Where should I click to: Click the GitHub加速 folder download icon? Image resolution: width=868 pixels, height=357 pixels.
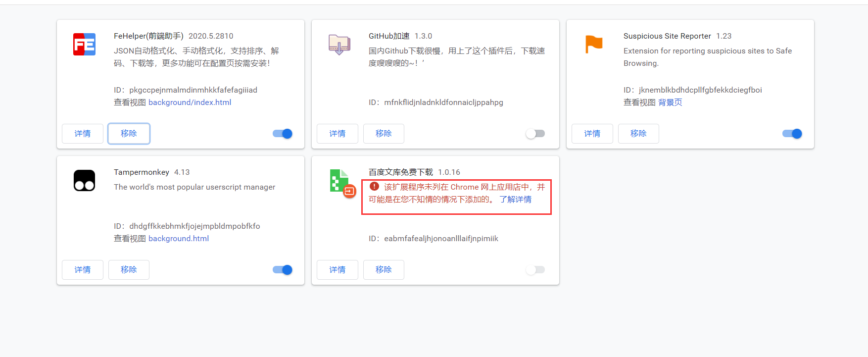(339, 45)
